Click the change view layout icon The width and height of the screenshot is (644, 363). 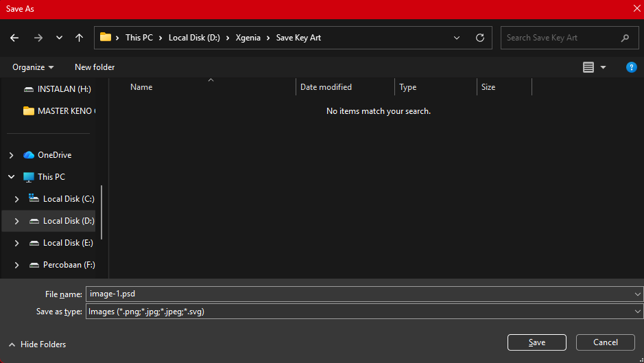point(588,67)
